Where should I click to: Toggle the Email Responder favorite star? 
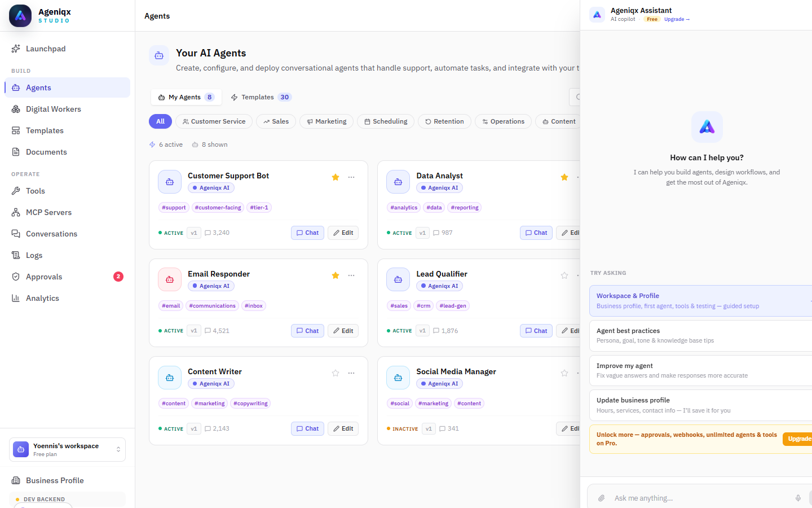click(336, 275)
